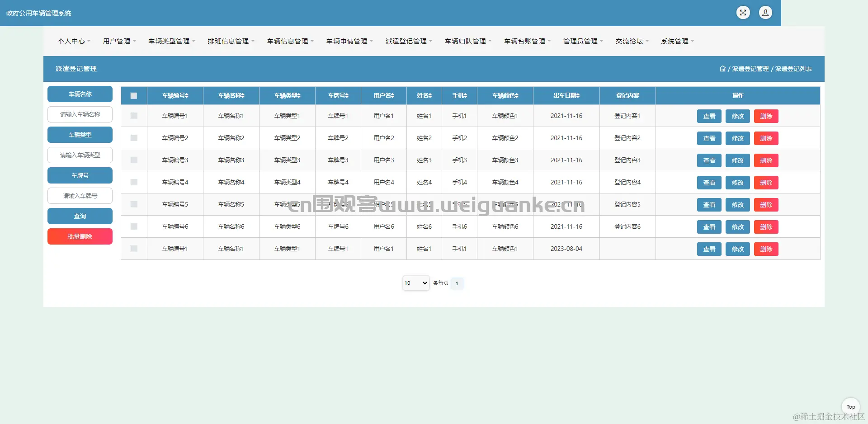The image size is (868, 424).
Task: Select the 2023-08-04 date cell
Action: pyautogui.click(x=566, y=249)
